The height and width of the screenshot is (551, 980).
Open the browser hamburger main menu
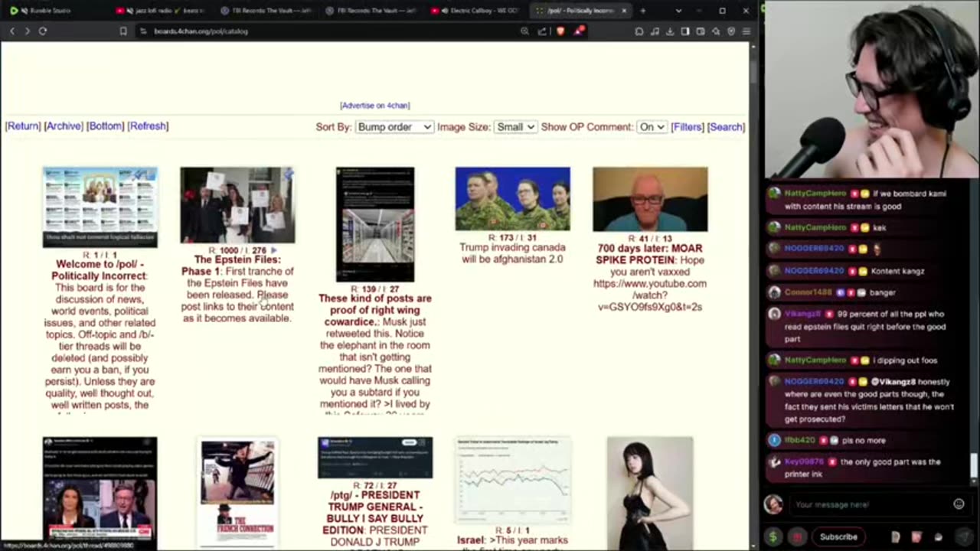(746, 31)
